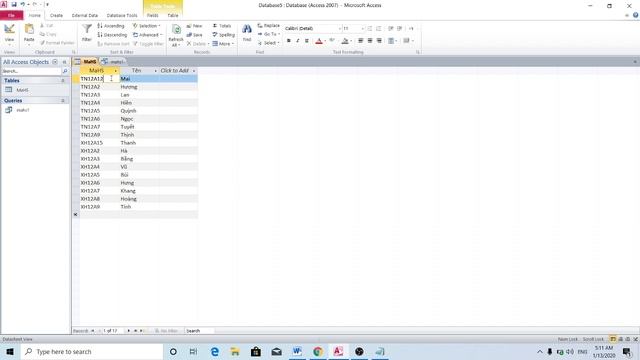Apply the red font color
640x360 pixels.
tap(319, 41)
